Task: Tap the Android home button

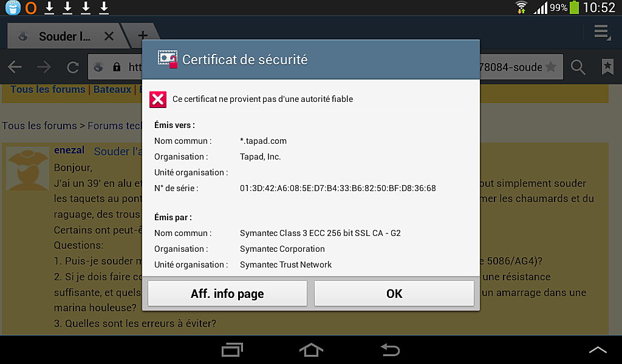Action: 311,349
